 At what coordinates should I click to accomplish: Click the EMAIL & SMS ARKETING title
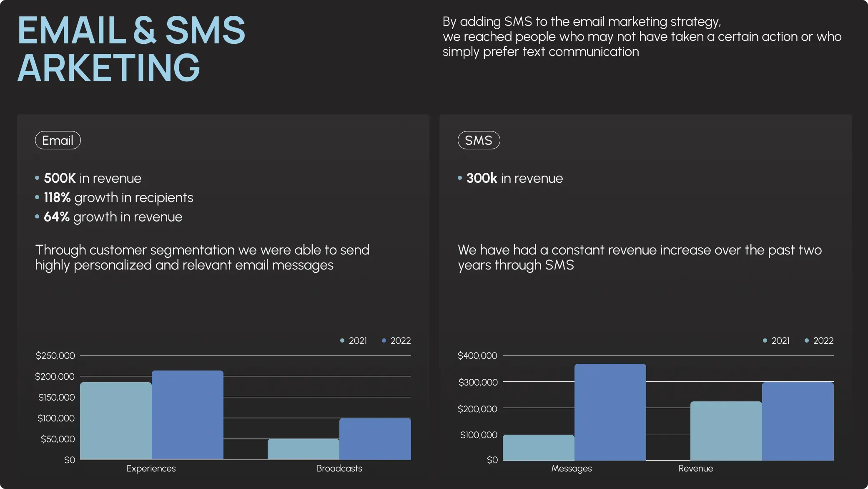tap(131, 48)
